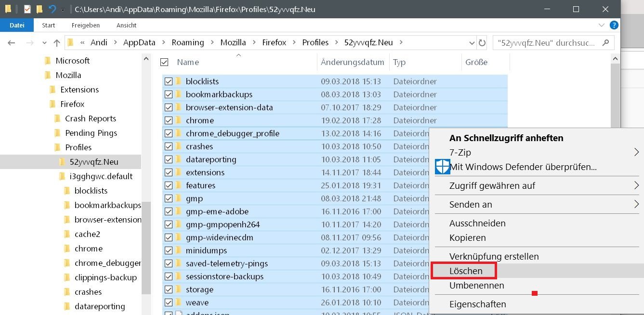Open the Datei tab
644x315 pixels.
click(17, 25)
